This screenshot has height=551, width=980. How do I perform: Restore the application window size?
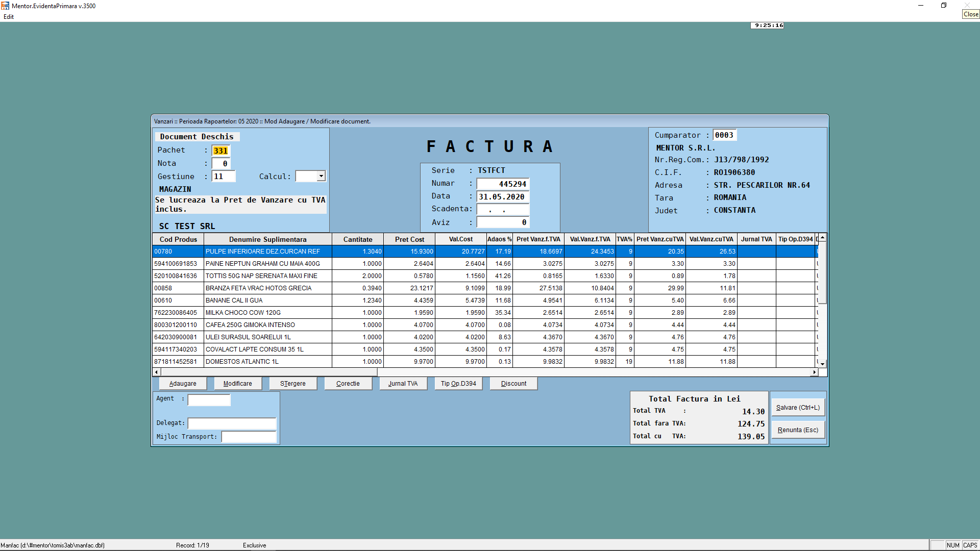[x=943, y=6]
